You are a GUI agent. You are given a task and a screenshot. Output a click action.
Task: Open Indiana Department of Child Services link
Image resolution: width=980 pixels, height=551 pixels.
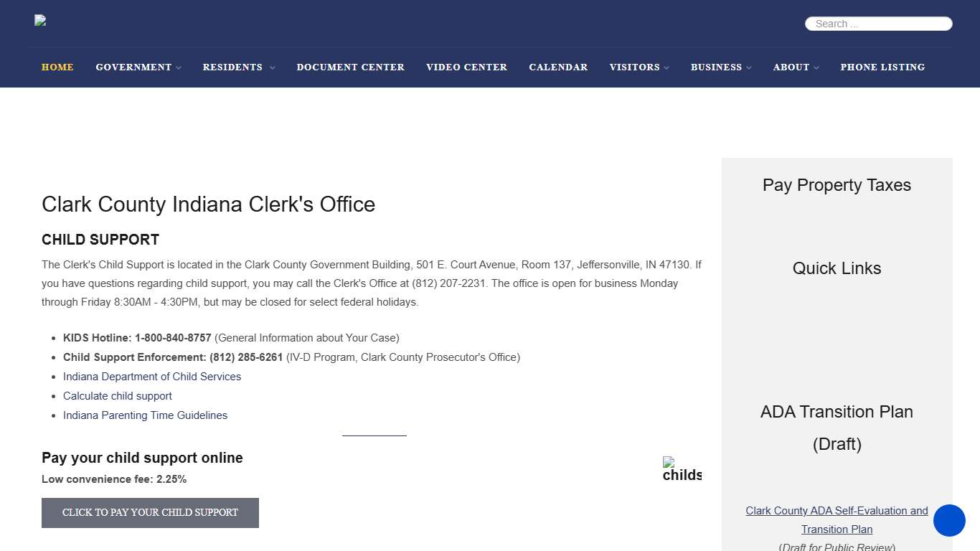(x=152, y=377)
